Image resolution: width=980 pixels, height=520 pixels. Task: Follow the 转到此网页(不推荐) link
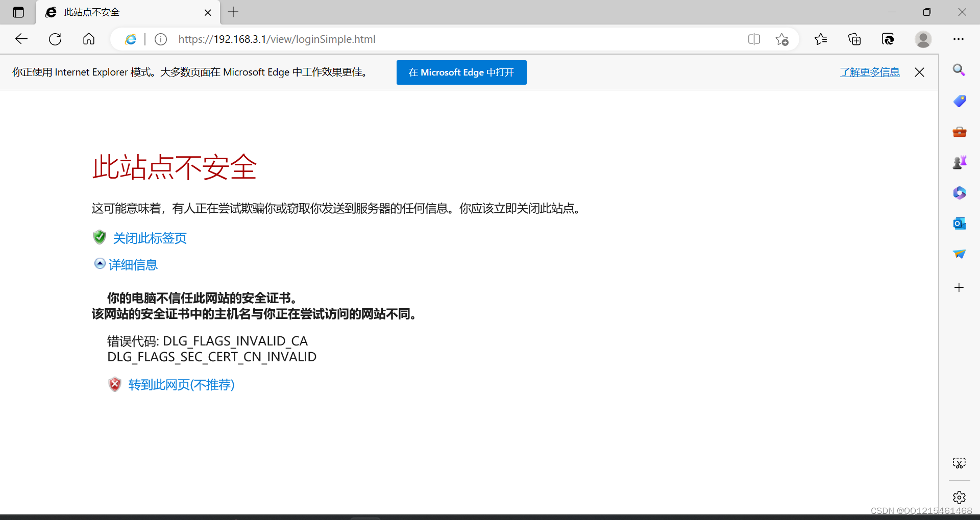click(x=181, y=385)
